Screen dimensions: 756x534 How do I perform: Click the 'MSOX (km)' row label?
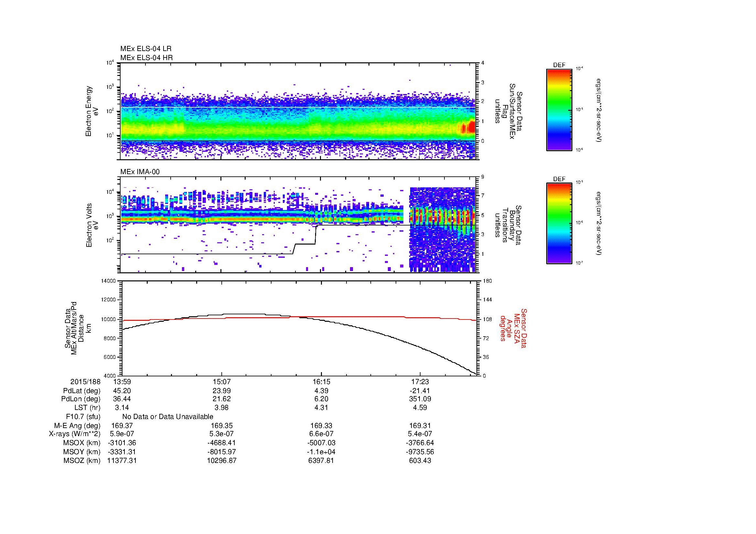coord(82,443)
